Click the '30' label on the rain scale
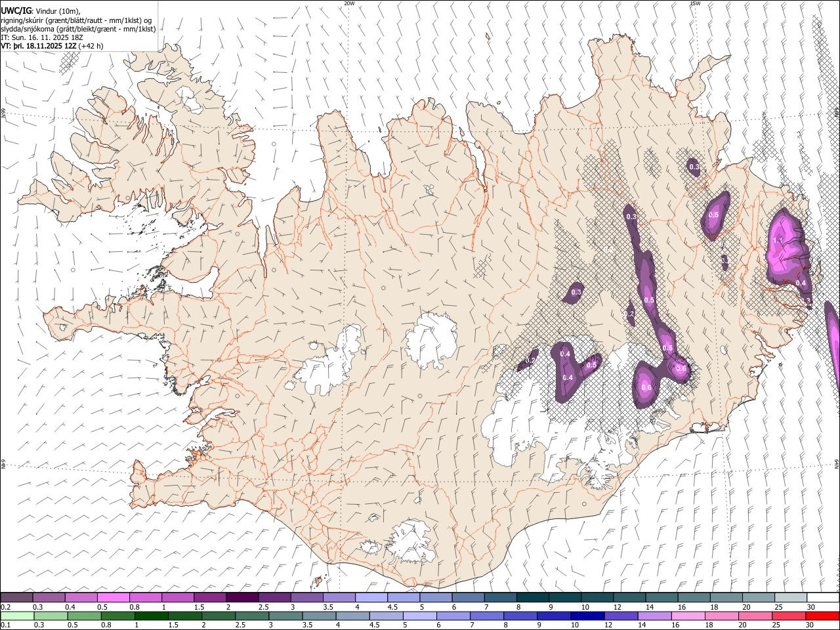840x630 pixels. tap(808, 625)
